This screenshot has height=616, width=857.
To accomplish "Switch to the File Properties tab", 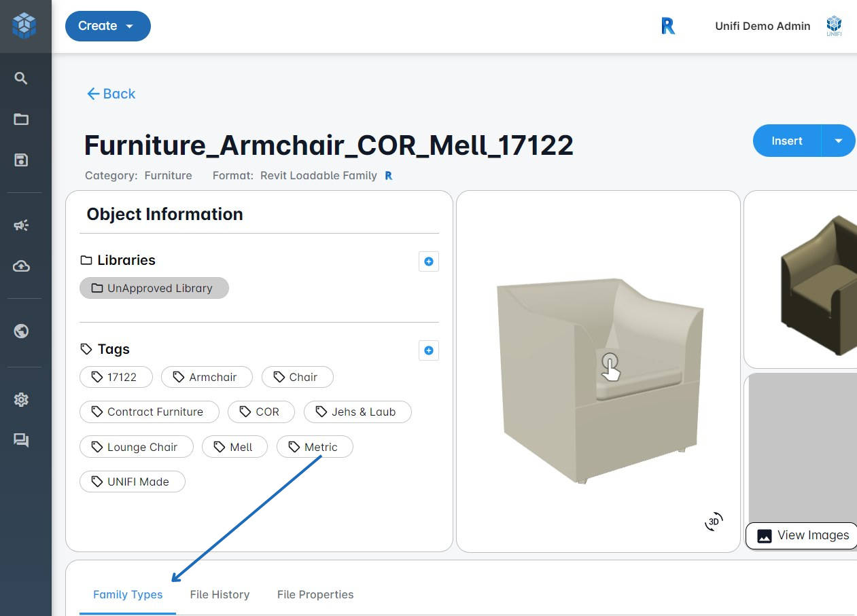I will tap(315, 594).
